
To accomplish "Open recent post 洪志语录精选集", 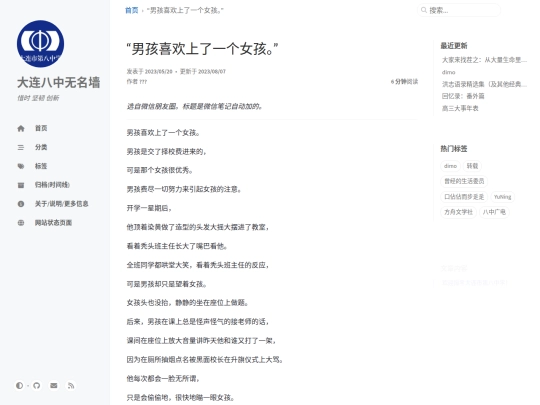I will click(x=484, y=84).
